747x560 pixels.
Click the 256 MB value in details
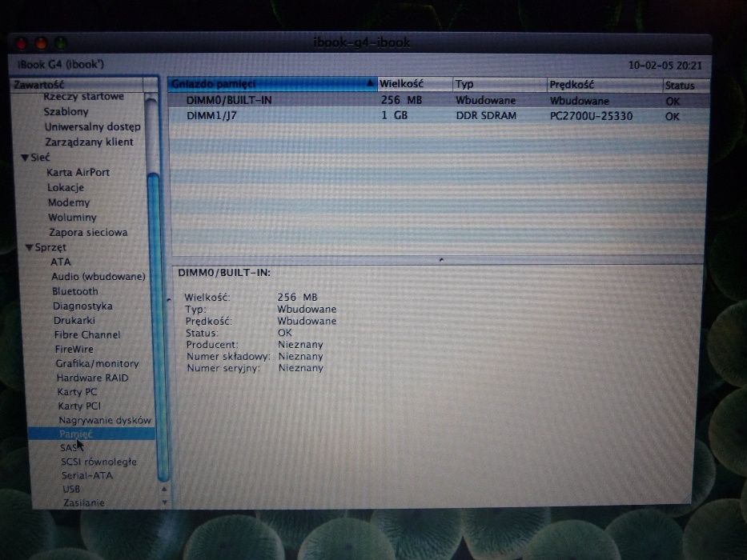[297, 297]
